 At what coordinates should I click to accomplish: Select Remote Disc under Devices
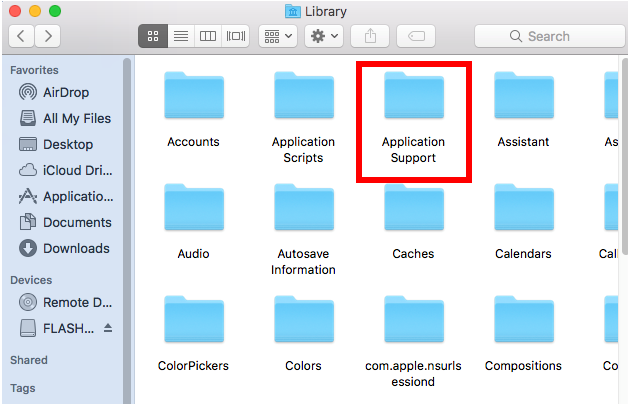(66, 302)
